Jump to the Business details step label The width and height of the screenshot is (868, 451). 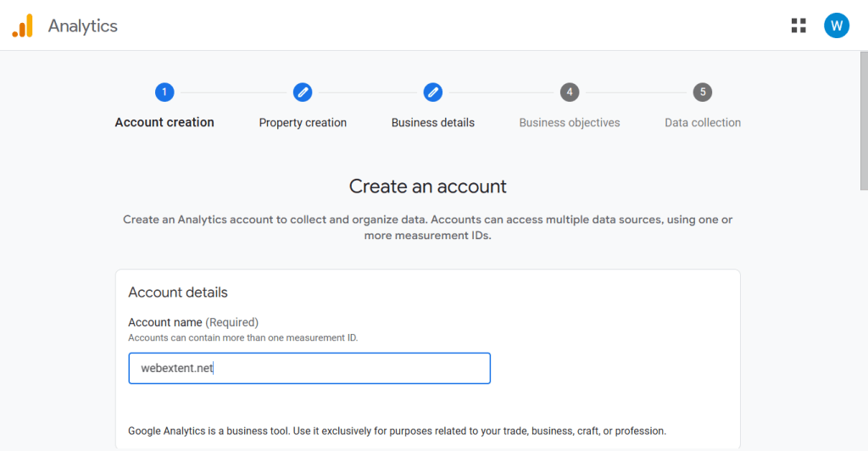pyautogui.click(x=432, y=123)
